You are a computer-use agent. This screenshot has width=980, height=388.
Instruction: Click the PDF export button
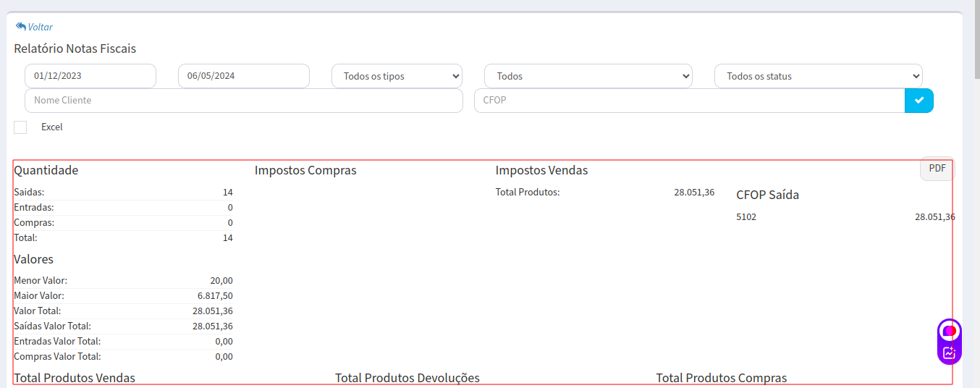[x=937, y=168]
